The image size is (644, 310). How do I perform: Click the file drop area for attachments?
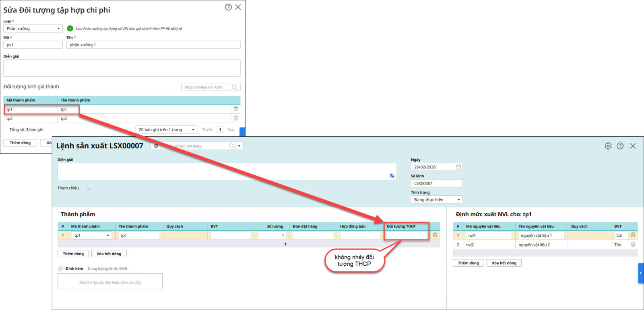tap(110, 281)
